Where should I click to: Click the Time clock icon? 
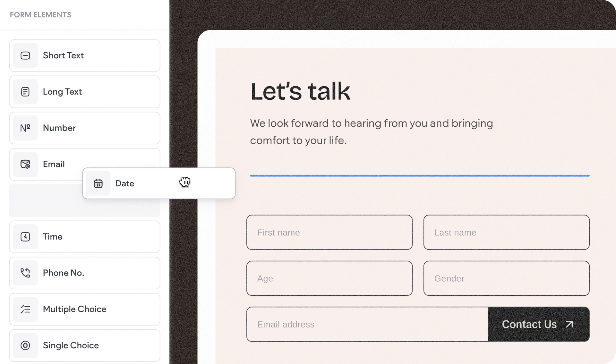pos(25,237)
